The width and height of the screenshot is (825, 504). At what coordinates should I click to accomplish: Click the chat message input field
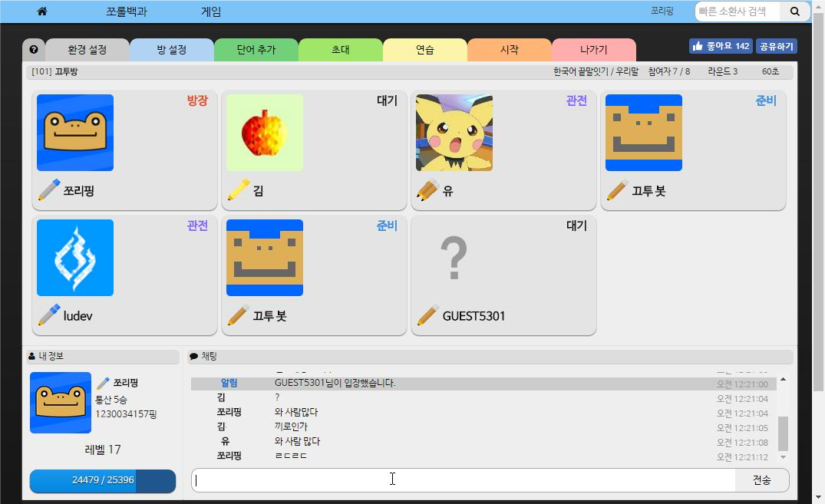coord(463,480)
